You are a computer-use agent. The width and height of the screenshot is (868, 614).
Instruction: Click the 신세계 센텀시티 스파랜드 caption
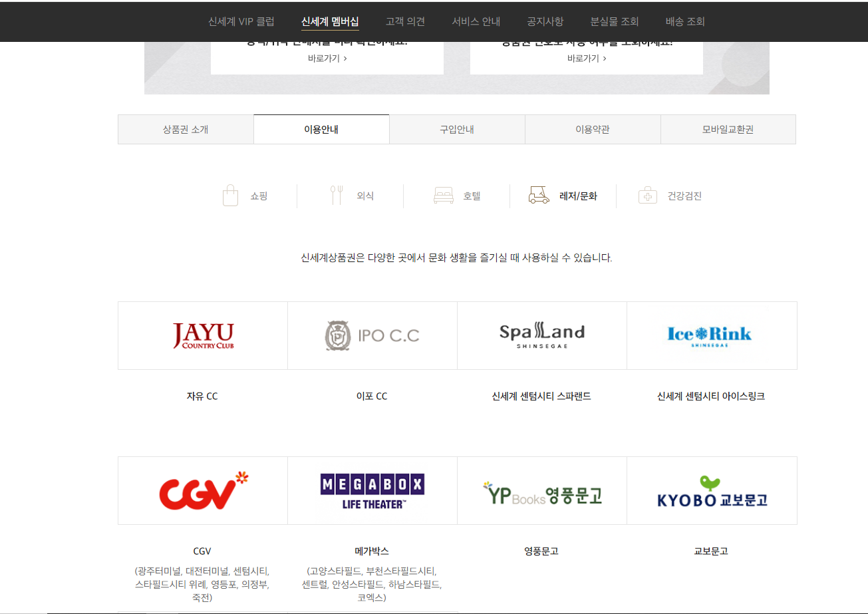(x=541, y=396)
